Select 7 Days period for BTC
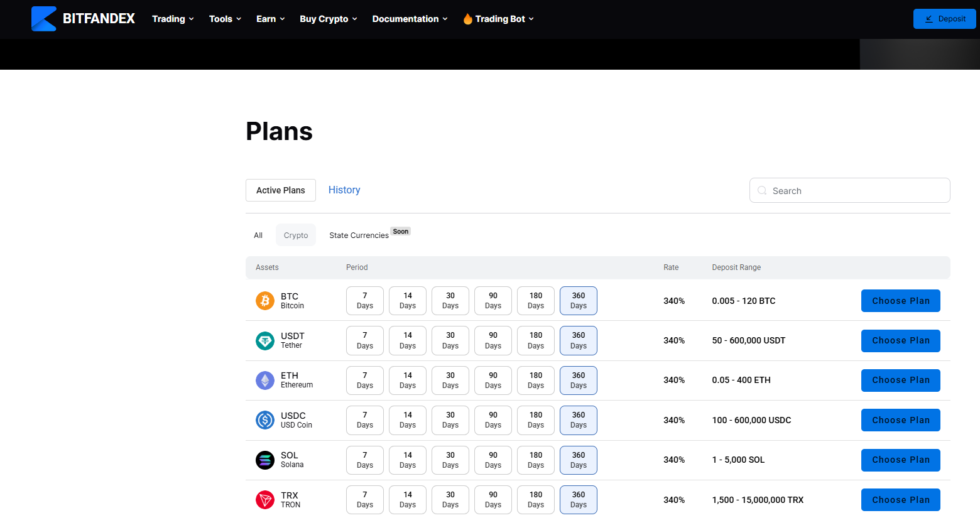The width and height of the screenshot is (980, 518). click(x=365, y=301)
